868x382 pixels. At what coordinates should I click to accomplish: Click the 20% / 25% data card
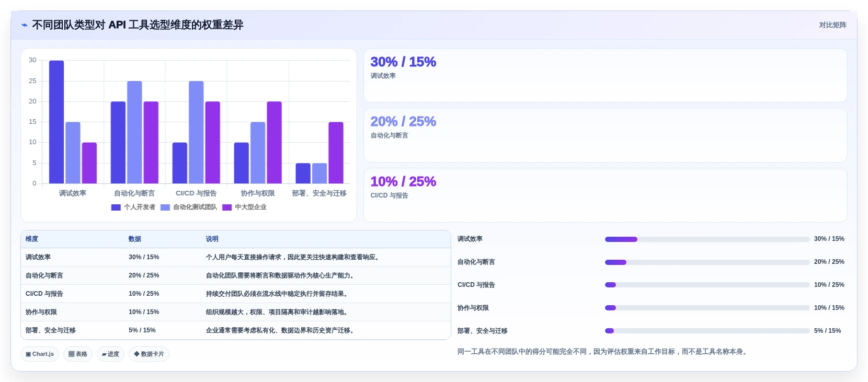(606, 135)
